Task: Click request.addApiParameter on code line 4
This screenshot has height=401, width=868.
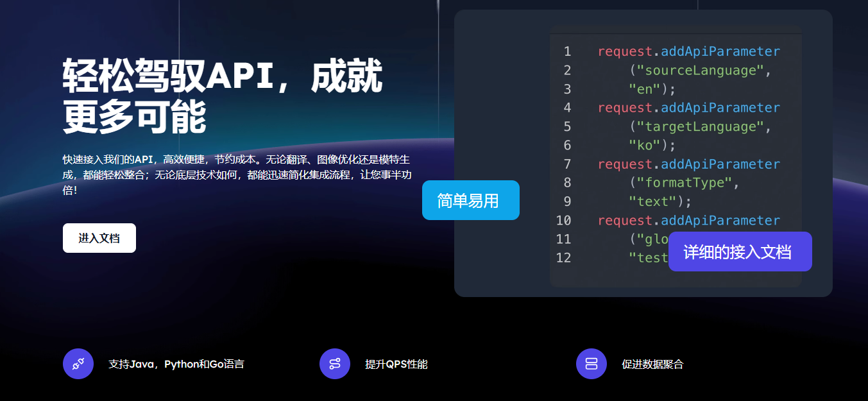Action: [689, 108]
